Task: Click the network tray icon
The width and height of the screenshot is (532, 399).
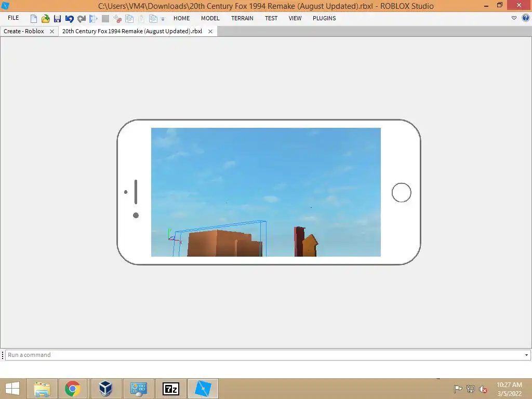Action: click(471, 389)
